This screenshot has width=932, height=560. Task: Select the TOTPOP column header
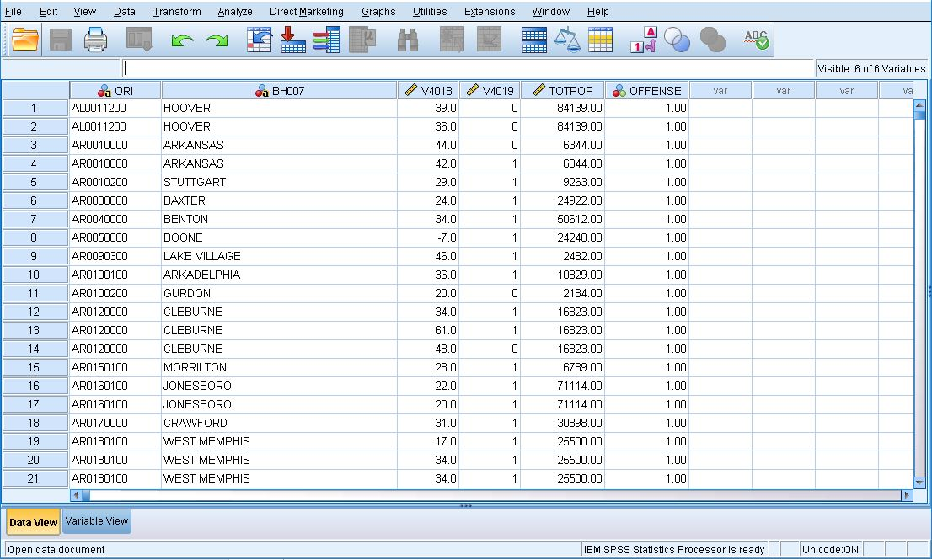tap(562, 91)
